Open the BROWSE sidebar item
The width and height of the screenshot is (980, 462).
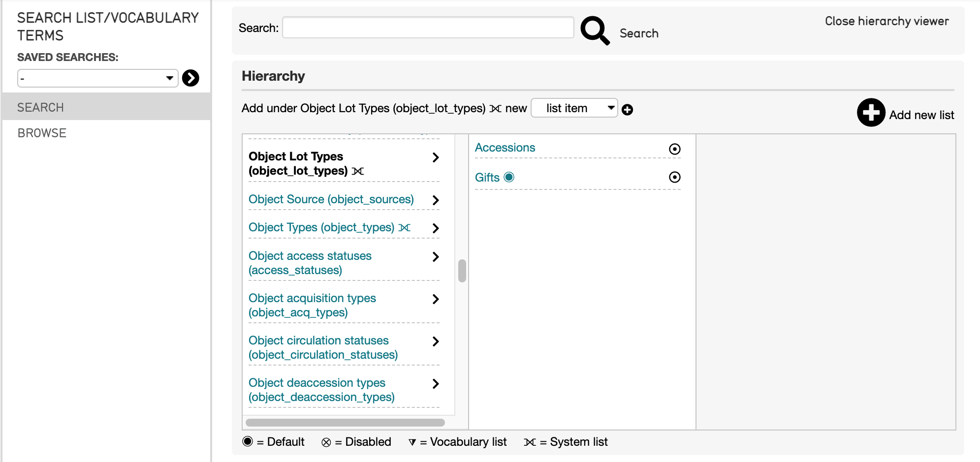[x=42, y=133]
